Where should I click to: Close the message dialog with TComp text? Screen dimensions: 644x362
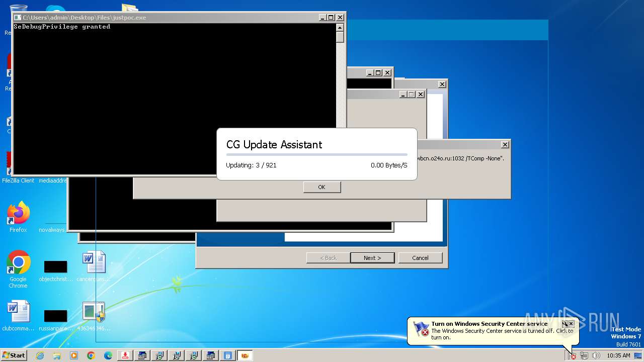coord(505,145)
